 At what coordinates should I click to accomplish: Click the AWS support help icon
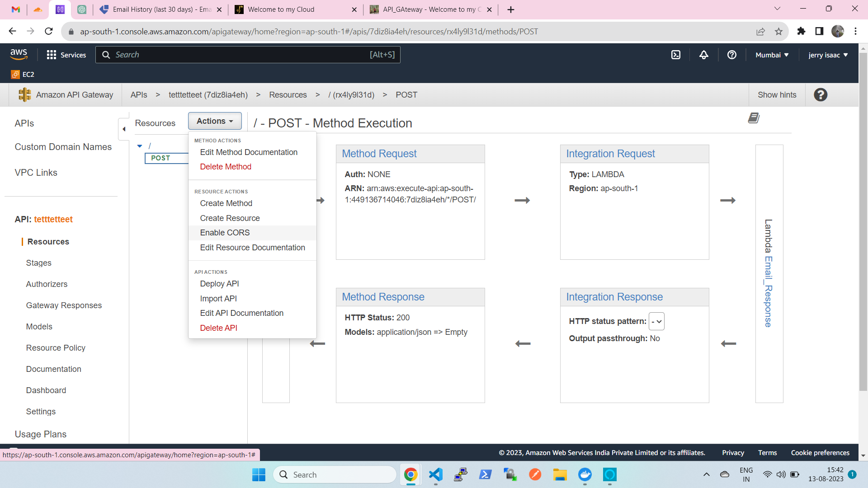pyautogui.click(x=731, y=55)
